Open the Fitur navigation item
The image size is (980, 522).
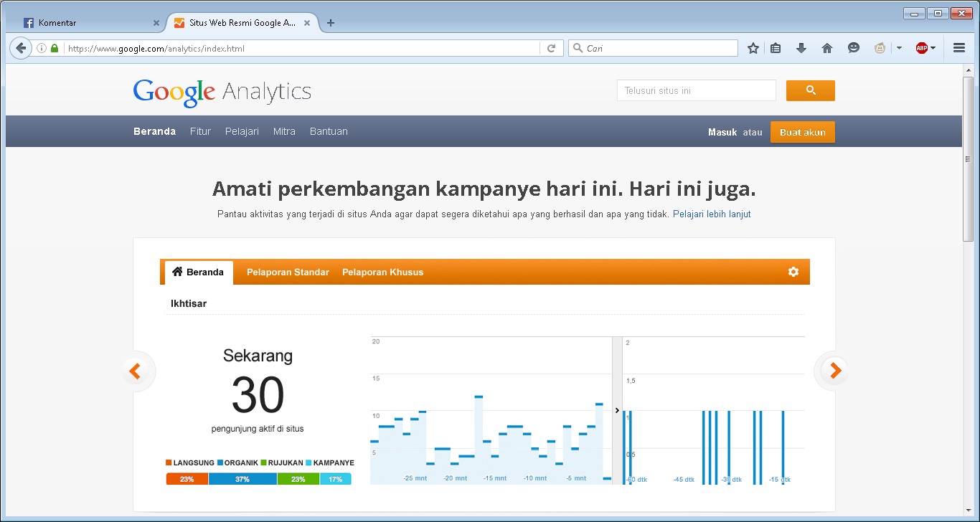pyautogui.click(x=200, y=131)
